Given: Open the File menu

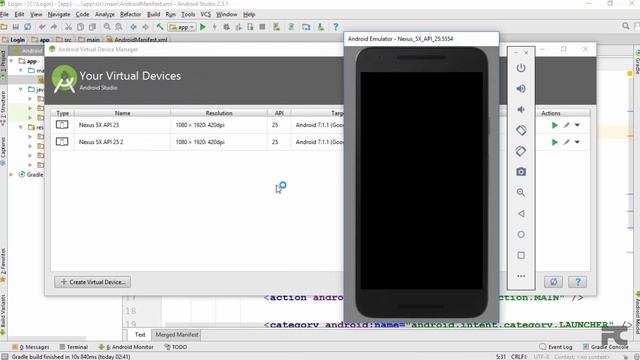Looking at the screenshot, I should click(x=4, y=14).
